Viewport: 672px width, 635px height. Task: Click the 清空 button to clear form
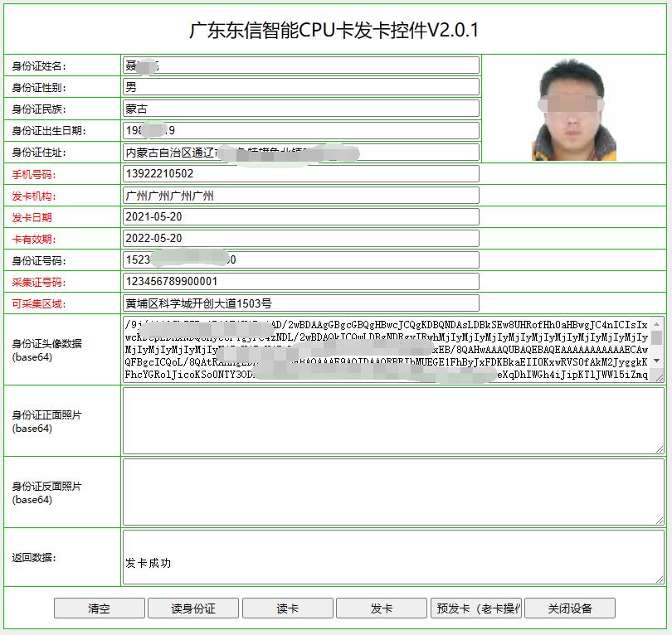point(99,608)
